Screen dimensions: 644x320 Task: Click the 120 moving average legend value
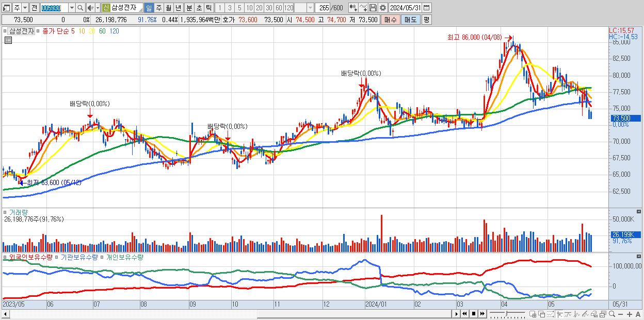coord(114,31)
